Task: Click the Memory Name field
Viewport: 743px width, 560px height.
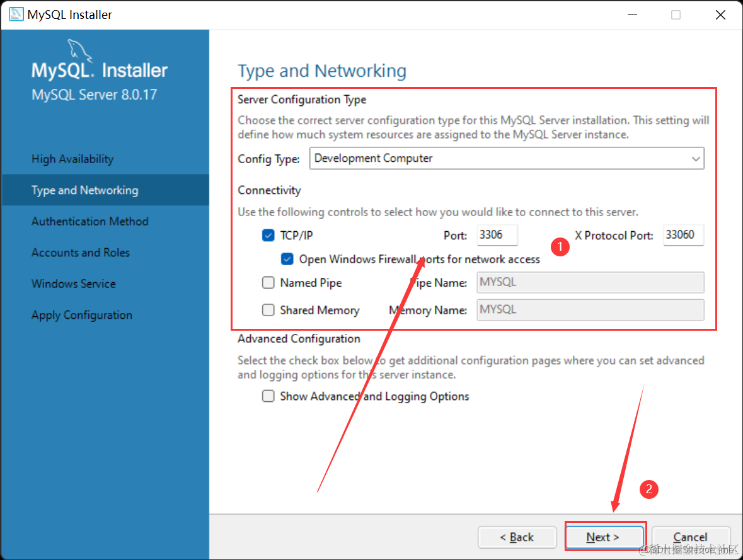Action: pyautogui.click(x=590, y=310)
